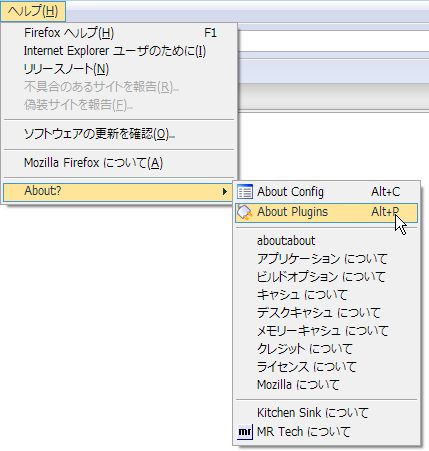Open Mozilla について submenu entry
The height and width of the screenshot is (451, 429).
coord(326,385)
